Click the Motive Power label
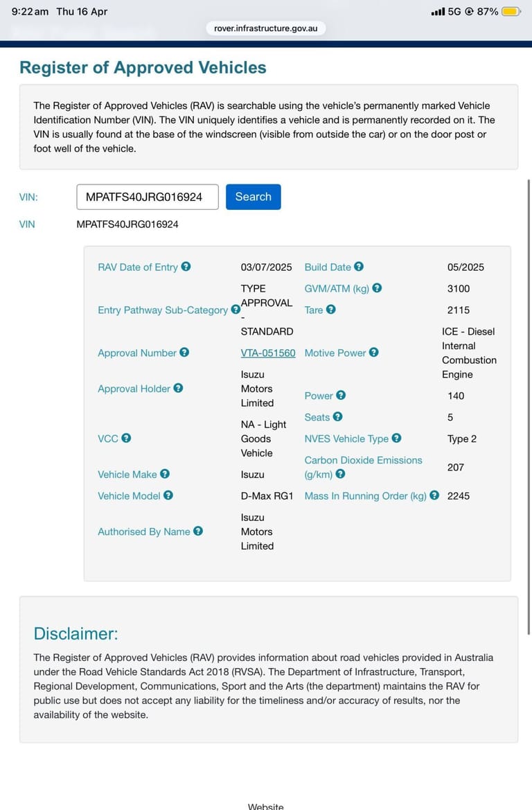Screen dimensions: 532x810 (335, 353)
